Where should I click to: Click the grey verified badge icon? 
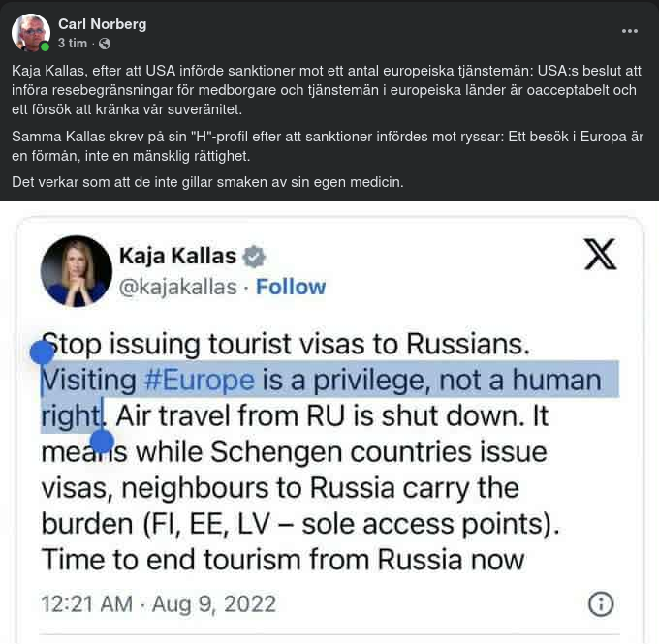[255, 258]
